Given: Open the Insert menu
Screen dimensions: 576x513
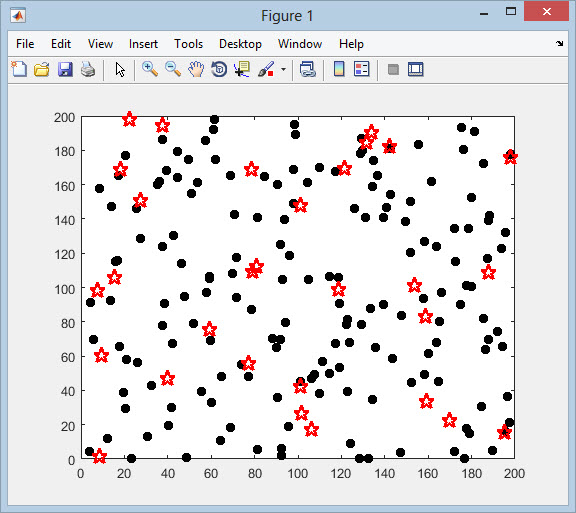Looking at the screenshot, I should [x=143, y=44].
